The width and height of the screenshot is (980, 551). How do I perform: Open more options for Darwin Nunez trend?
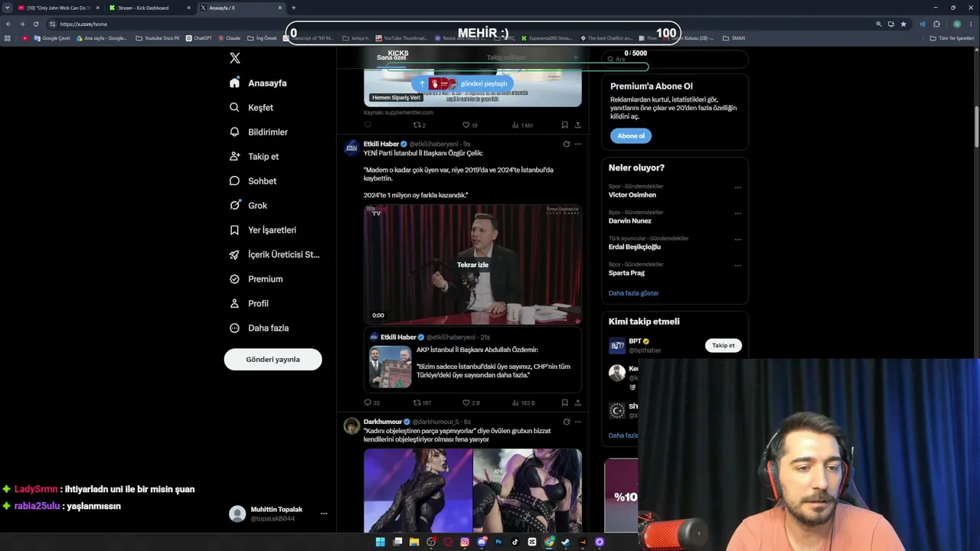point(738,213)
